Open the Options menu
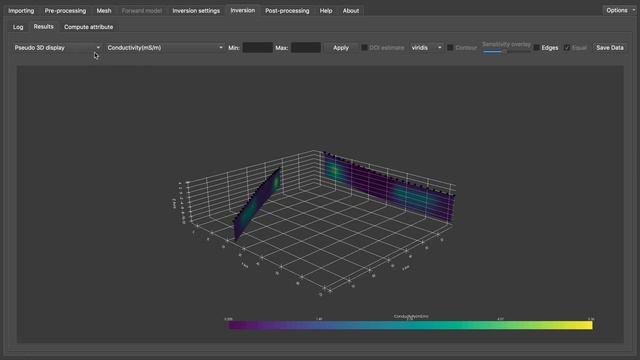 pyautogui.click(x=620, y=10)
